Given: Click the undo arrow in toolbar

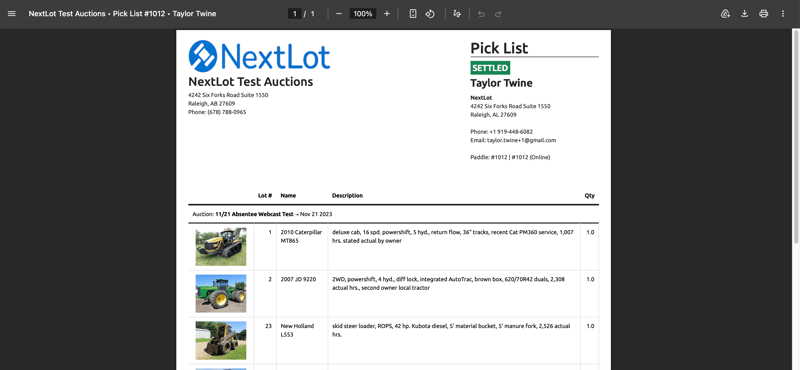Looking at the screenshot, I should (x=481, y=14).
